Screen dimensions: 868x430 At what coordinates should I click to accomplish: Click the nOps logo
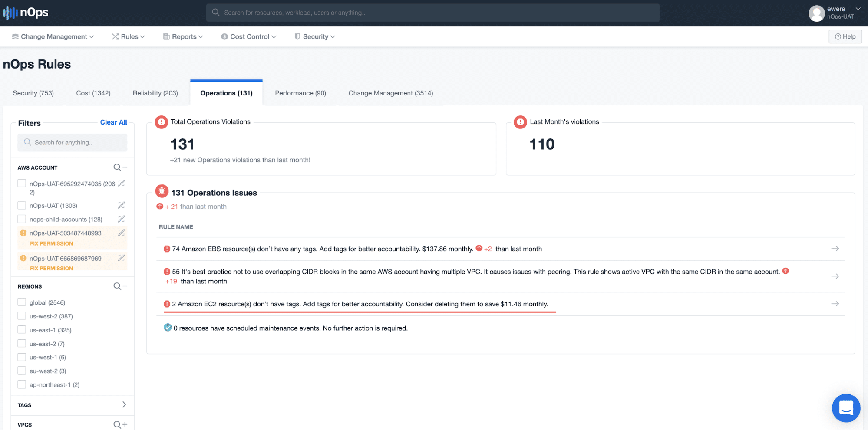26,13
